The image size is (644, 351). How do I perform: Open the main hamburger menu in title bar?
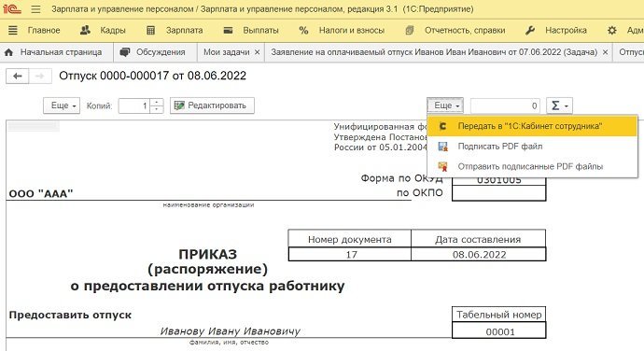tap(36, 9)
